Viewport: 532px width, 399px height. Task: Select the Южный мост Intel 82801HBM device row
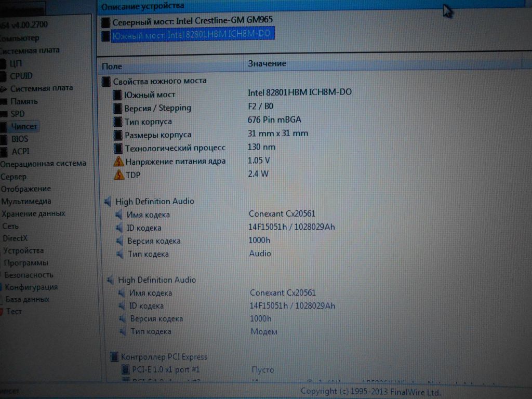point(192,34)
